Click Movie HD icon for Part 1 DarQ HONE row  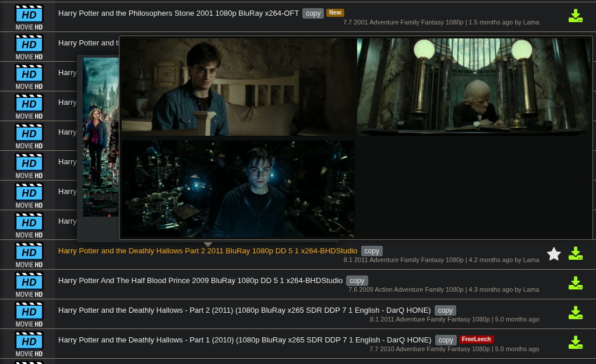click(29, 344)
